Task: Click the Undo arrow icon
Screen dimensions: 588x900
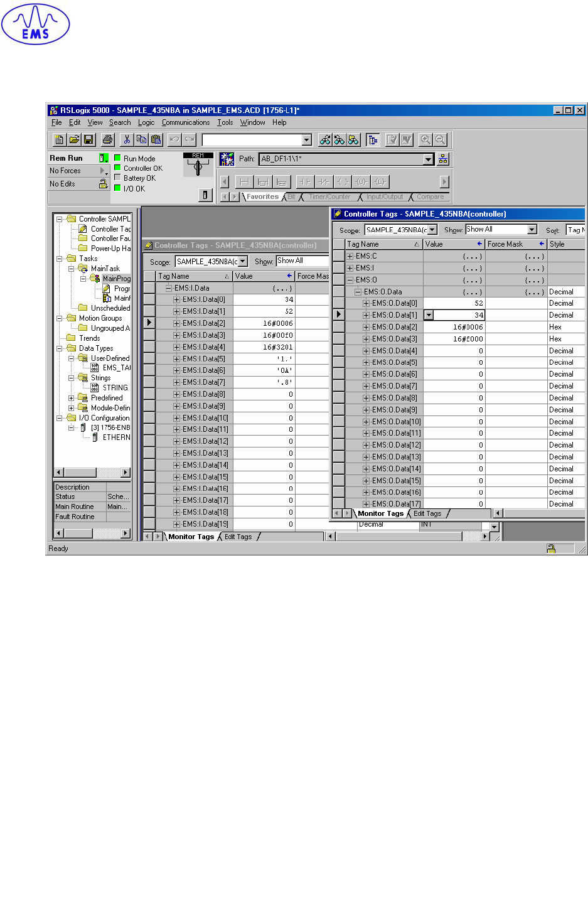Action: click(x=174, y=140)
